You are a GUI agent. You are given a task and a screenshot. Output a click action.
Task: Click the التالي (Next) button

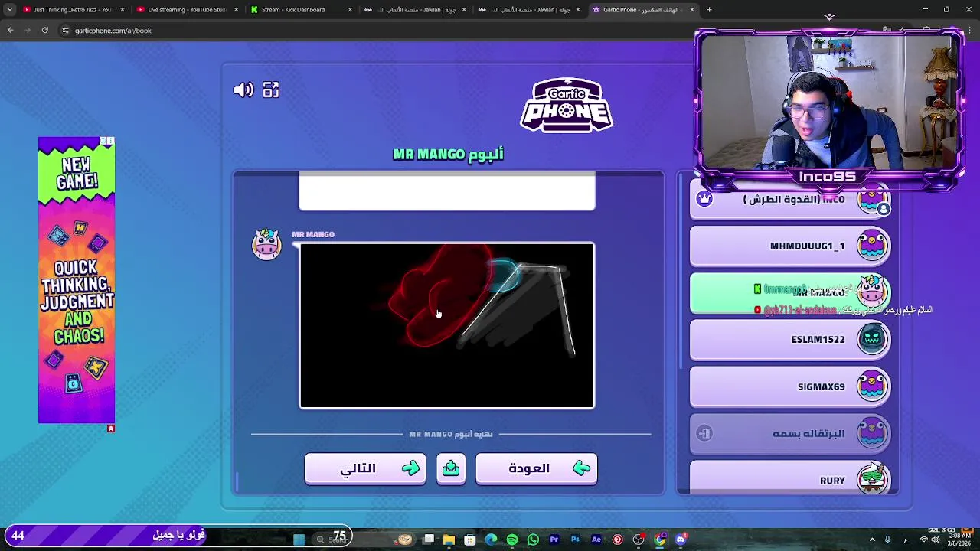pos(365,468)
